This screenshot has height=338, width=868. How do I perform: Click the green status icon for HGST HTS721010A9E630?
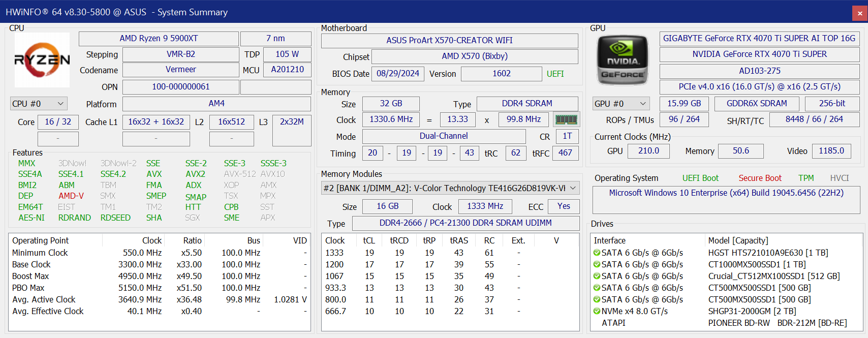point(597,253)
